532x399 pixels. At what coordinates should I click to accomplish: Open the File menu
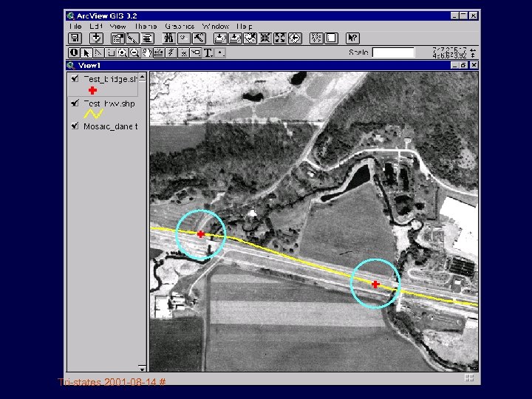[x=75, y=26]
